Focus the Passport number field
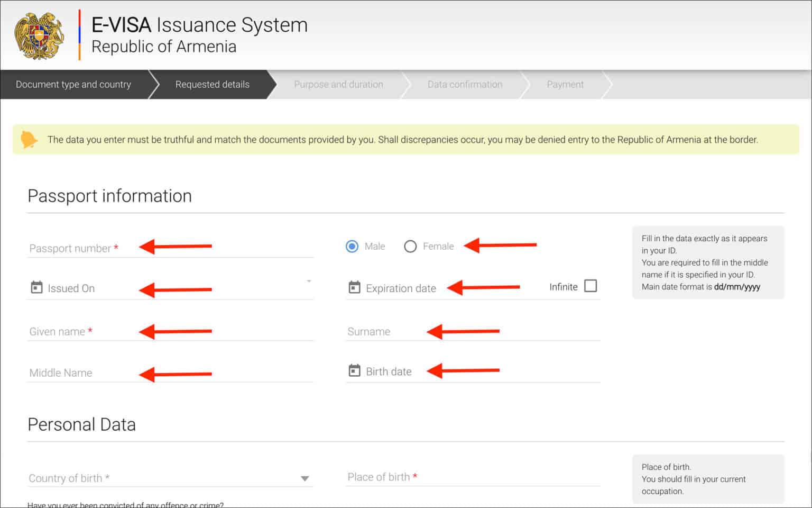This screenshot has width=812, height=508. coord(169,248)
